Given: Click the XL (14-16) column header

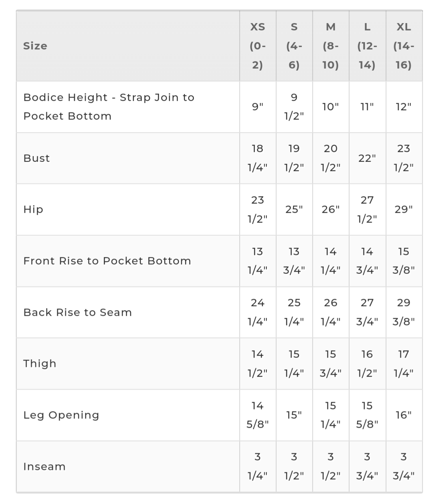Looking at the screenshot, I should [x=404, y=46].
